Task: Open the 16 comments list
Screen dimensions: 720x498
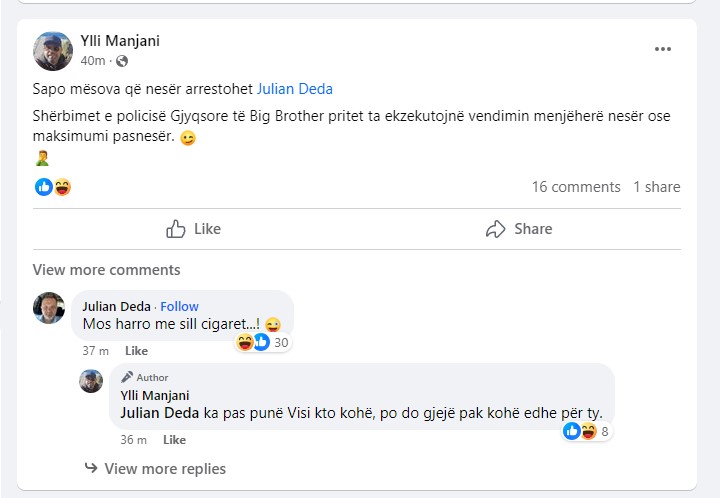Action: [x=576, y=187]
